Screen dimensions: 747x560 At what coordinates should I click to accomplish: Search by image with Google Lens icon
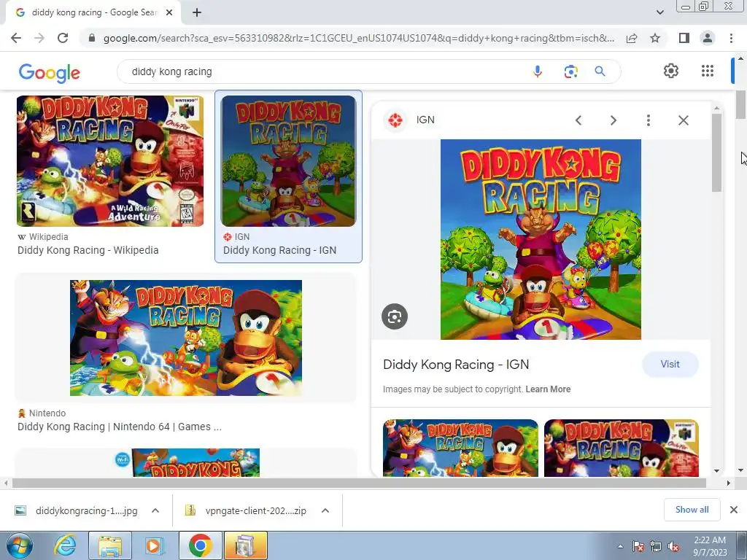click(x=570, y=71)
